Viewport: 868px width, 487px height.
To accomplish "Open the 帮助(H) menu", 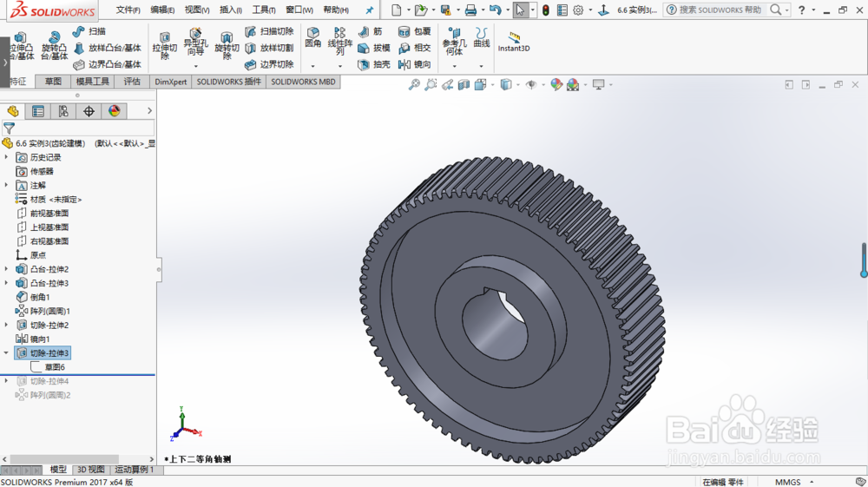I will [335, 10].
